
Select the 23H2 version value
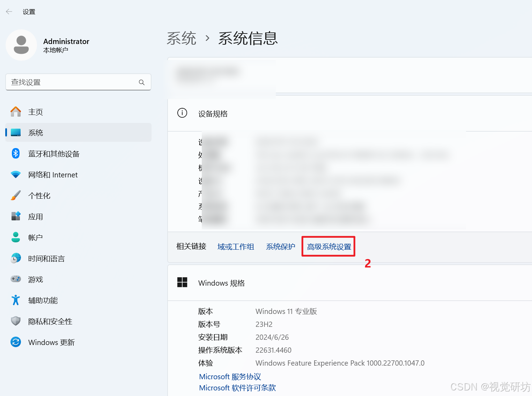click(x=264, y=324)
